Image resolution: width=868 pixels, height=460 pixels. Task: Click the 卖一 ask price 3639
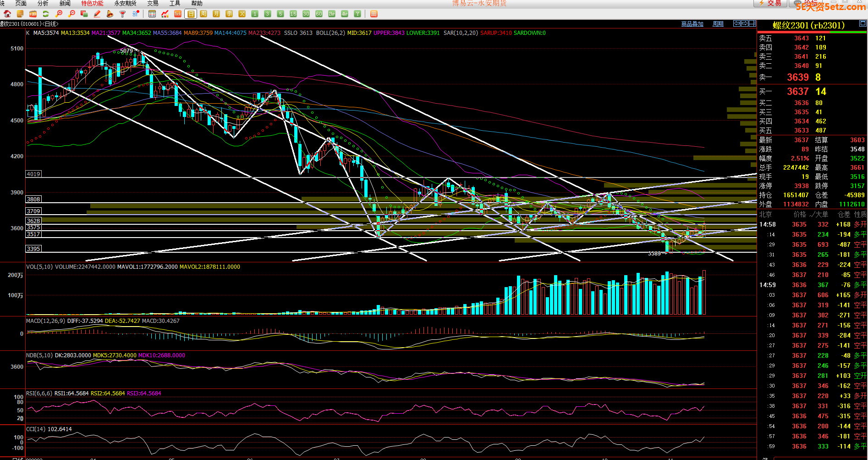pos(798,77)
